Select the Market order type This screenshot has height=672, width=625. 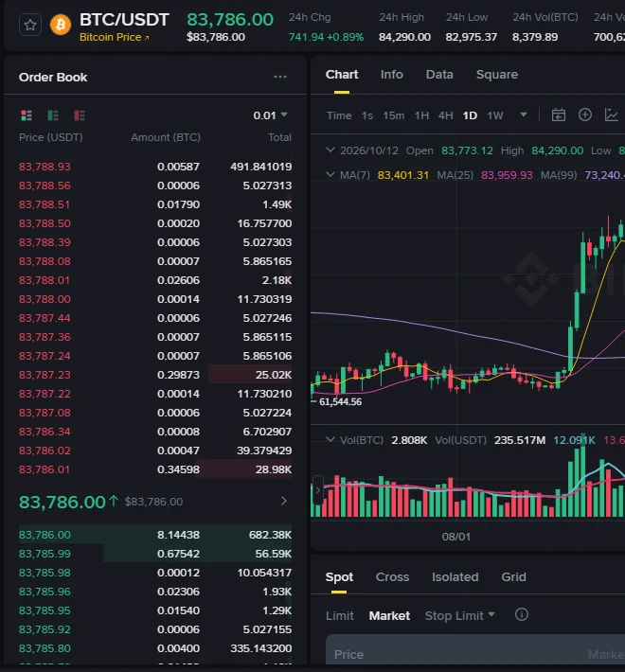tap(389, 616)
